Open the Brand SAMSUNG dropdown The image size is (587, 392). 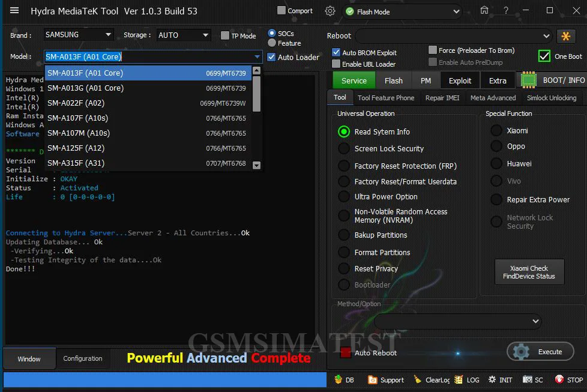click(x=78, y=35)
